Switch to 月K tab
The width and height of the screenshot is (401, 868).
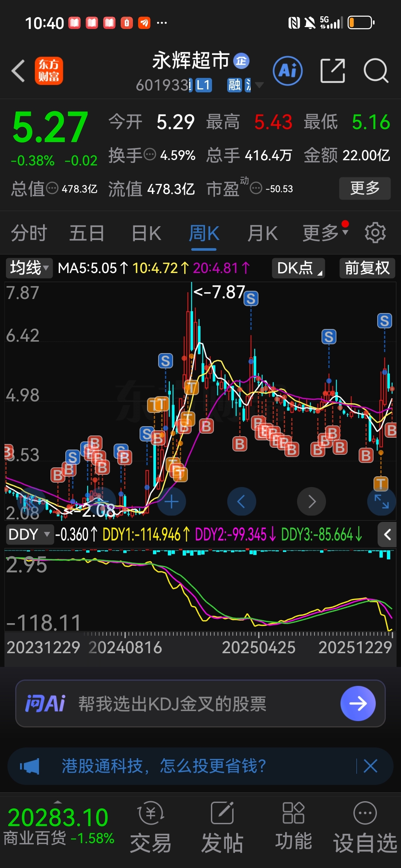pyautogui.click(x=263, y=233)
